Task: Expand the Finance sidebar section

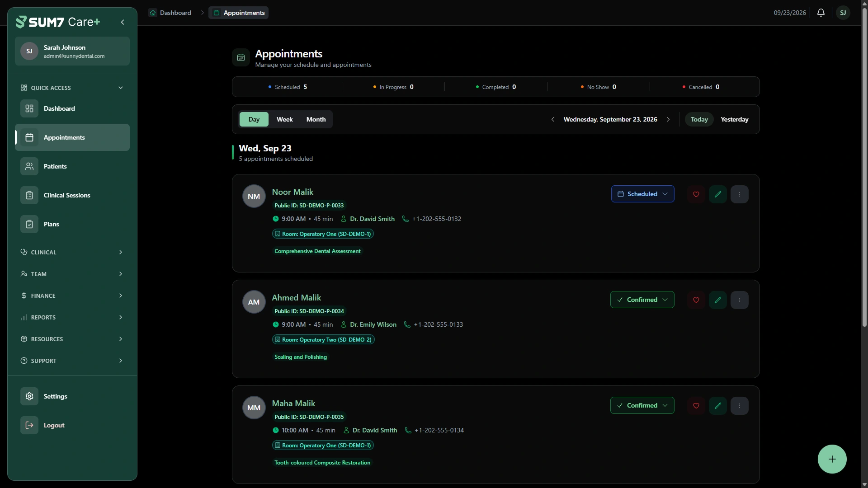Action: [72, 296]
